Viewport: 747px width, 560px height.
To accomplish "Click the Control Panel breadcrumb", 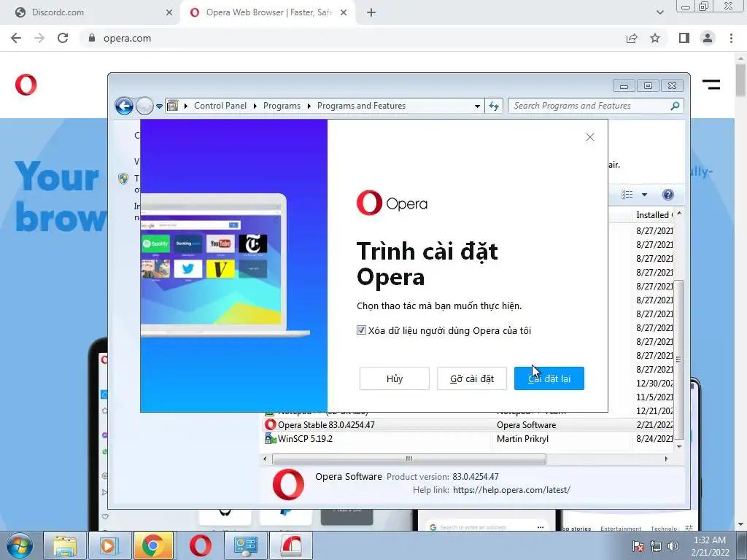I will 220,106.
